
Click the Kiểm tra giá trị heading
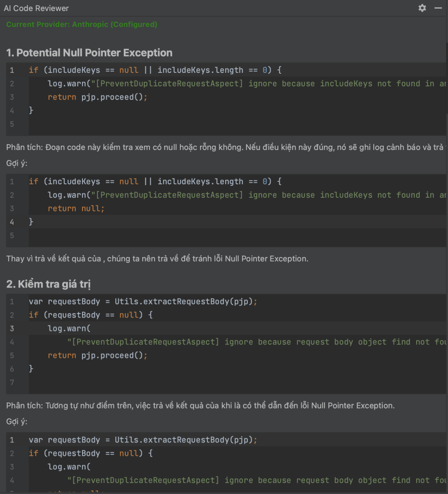pos(49,284)
